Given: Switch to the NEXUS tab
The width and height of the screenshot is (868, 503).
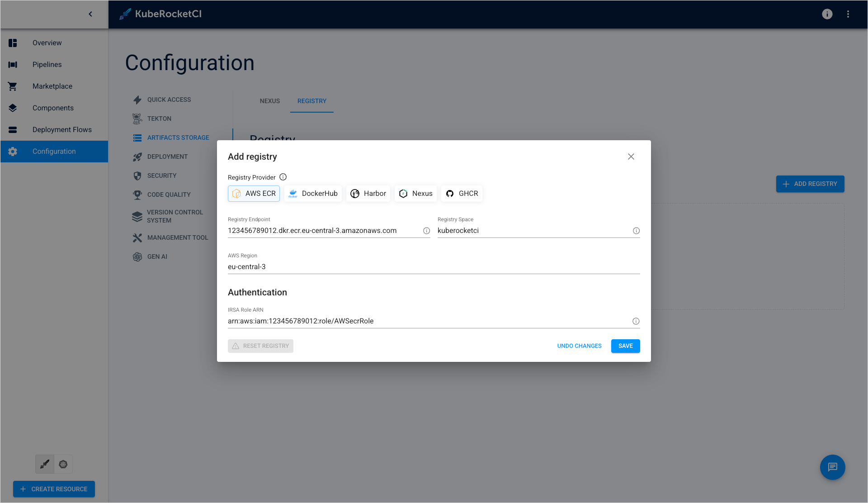Looking at the screenshot, I should point(270,100).
